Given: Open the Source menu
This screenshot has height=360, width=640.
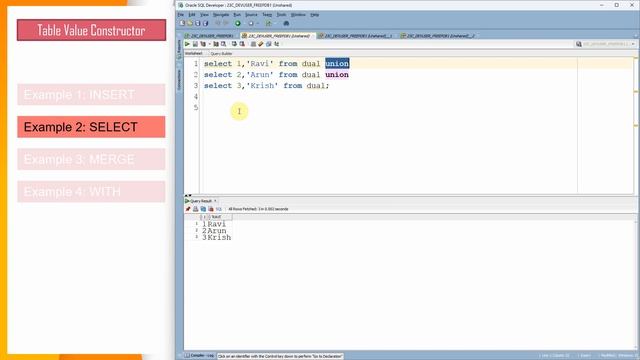Looking at the screenshot, I should tap(251, 15).
